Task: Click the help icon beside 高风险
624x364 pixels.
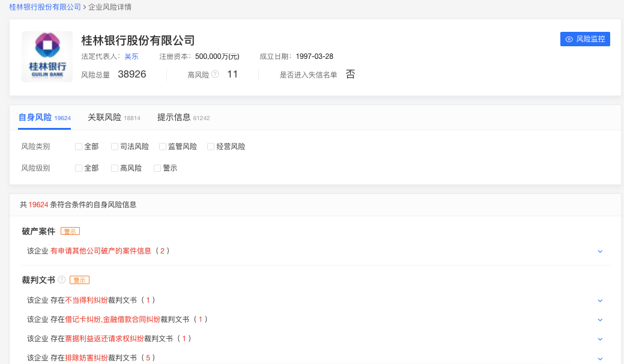Action: [x=215, y=74]
